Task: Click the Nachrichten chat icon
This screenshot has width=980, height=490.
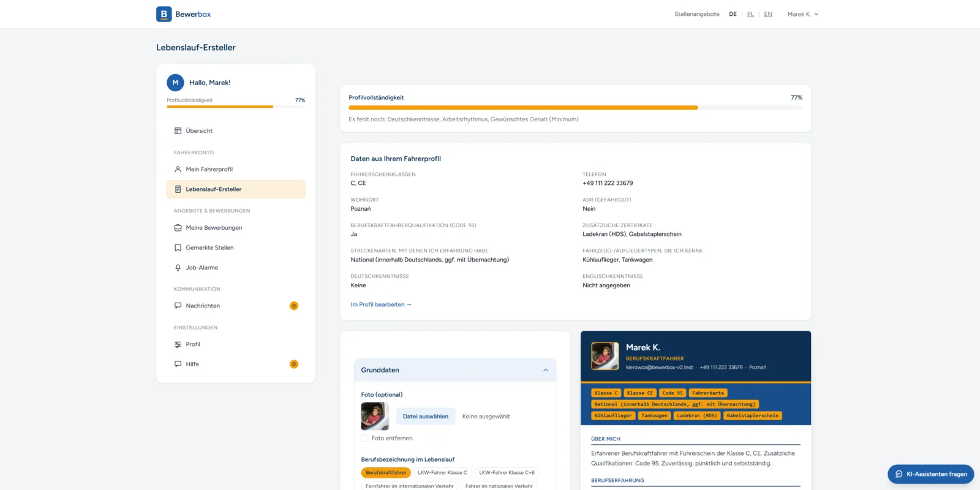Action: tap(178, 306)
